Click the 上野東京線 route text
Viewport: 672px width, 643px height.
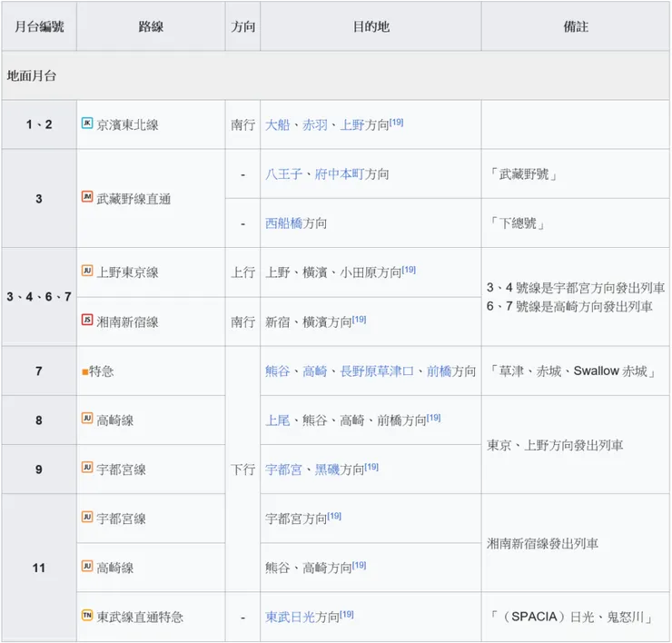127,272
